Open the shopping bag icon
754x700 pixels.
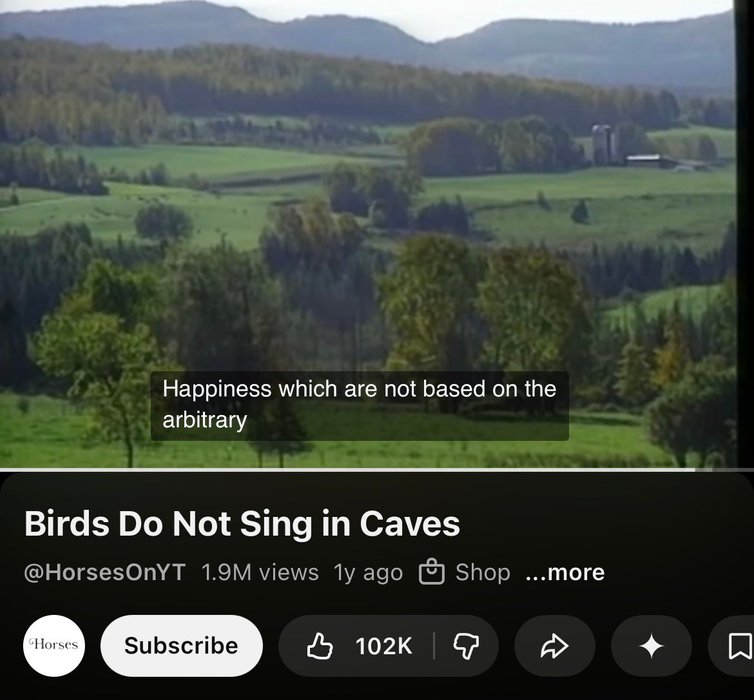coord(431,571)
